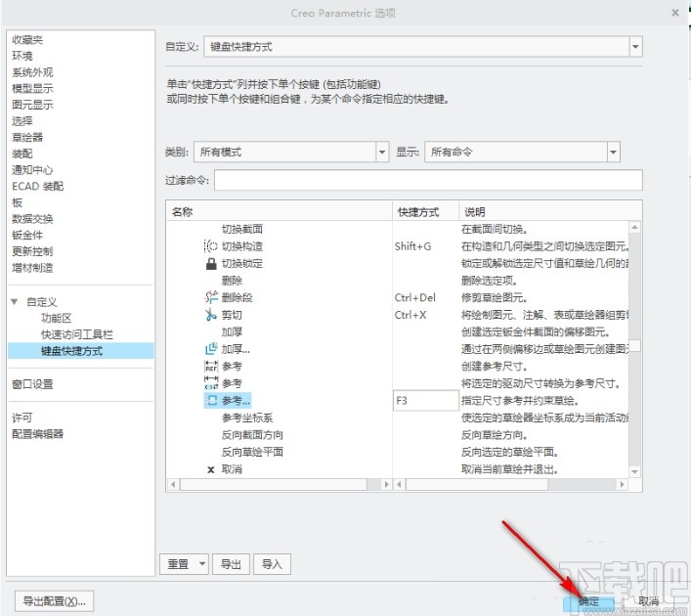
Task: Click the highlighted 参考... command icon
Action: pyautogui.click(x=212, y=400)
